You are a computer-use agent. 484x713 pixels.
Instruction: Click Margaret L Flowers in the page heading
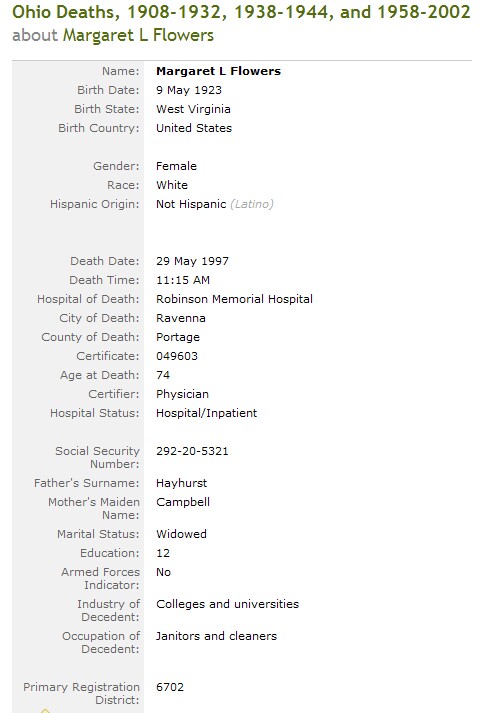pyautogui.click(x=138, y=35)
